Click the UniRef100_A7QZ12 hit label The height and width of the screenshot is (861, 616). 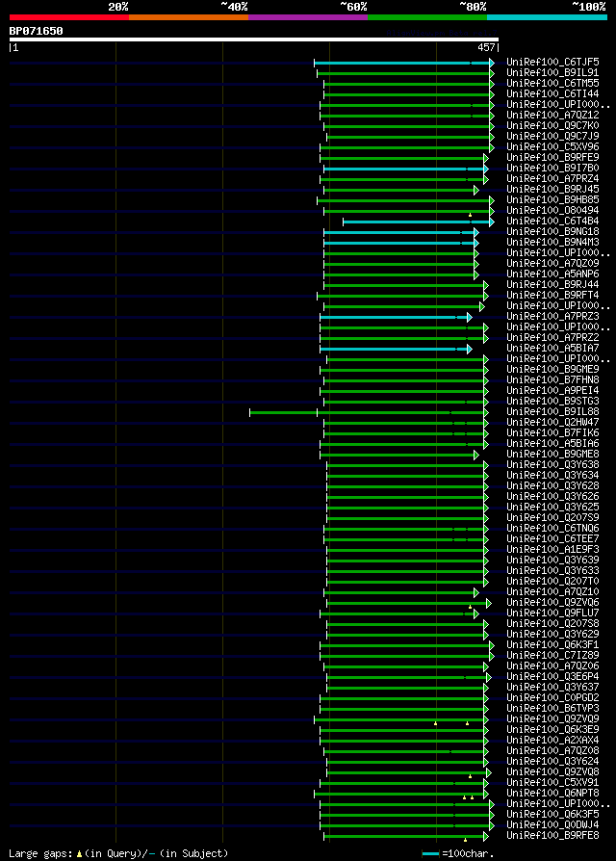[x=552, y=116]
